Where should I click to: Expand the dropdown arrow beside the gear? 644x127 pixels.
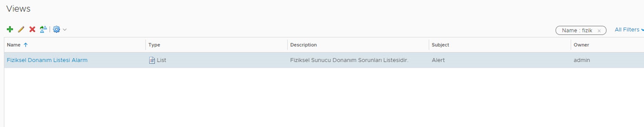tap(65, 30)
